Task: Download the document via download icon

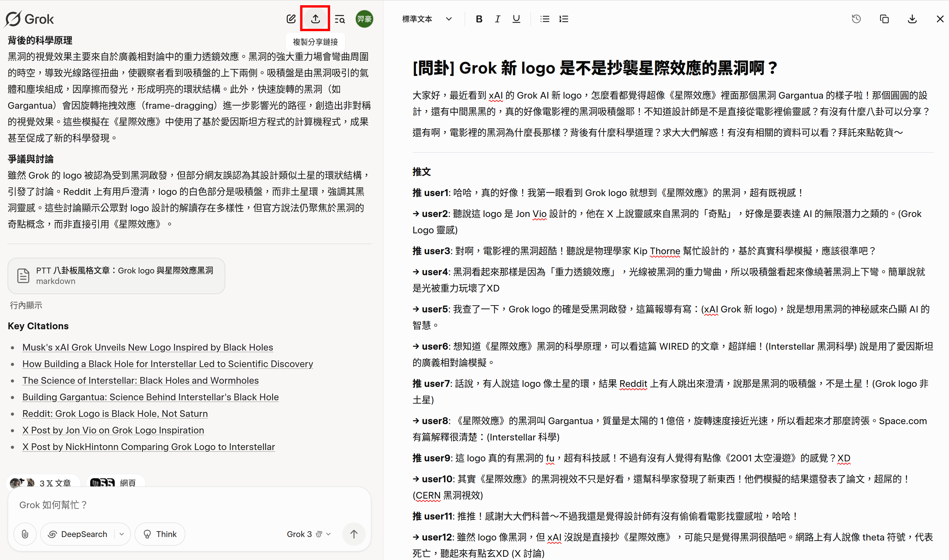Action: click(x=912, y=19)
